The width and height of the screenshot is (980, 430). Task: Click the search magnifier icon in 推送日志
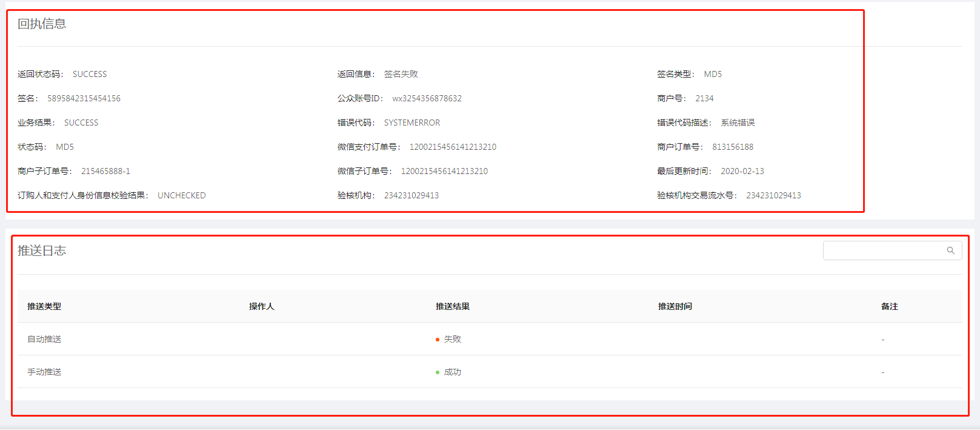tap(950, 250)
